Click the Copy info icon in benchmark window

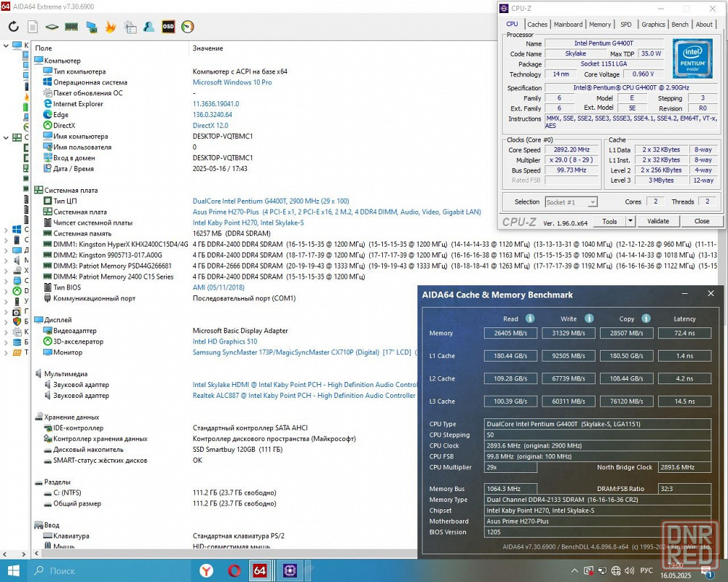646,319
